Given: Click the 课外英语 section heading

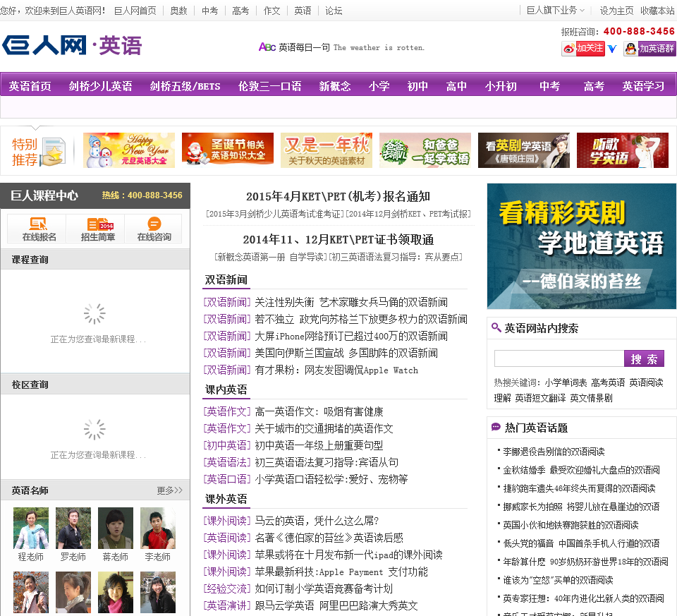Looking at the screenshot, I should tap(226, 499).
